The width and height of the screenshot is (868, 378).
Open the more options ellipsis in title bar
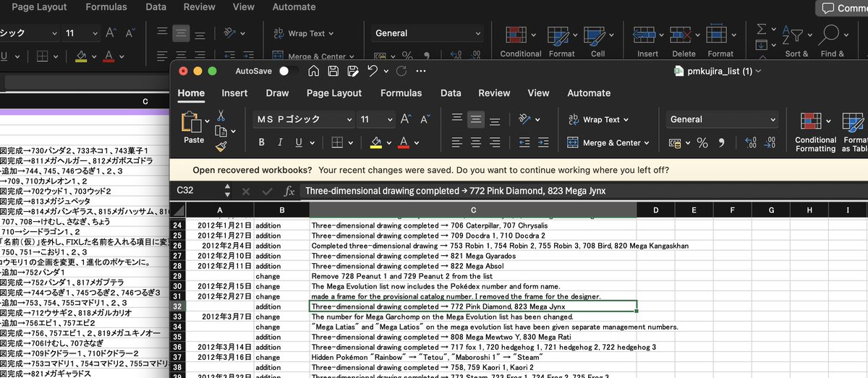421,71
